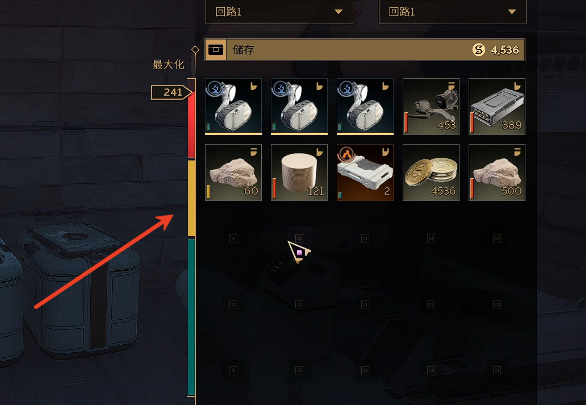Select the second scanner item in storage
This screenshot has width=586, height=405.
click(299, 106)
